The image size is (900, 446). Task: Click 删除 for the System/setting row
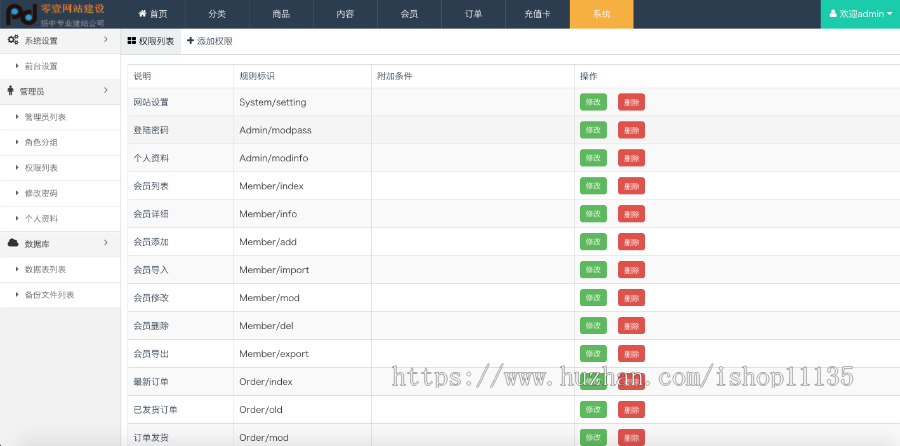point(631,102)
